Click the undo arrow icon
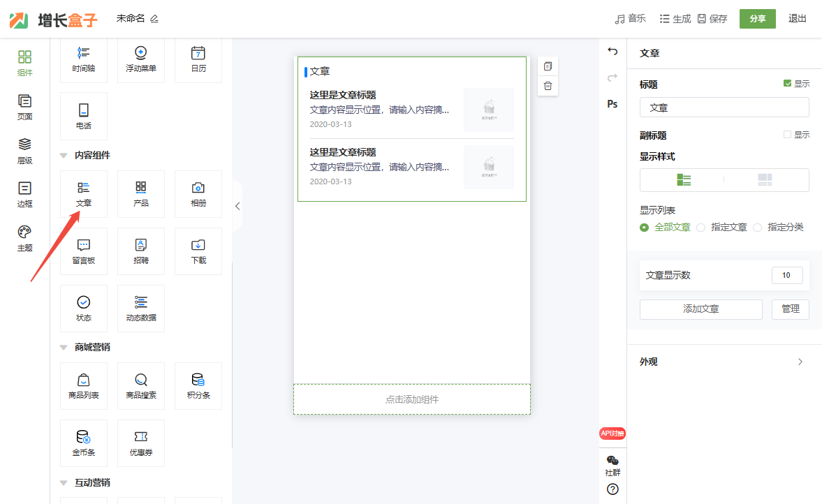 click(x=612, y=52)
